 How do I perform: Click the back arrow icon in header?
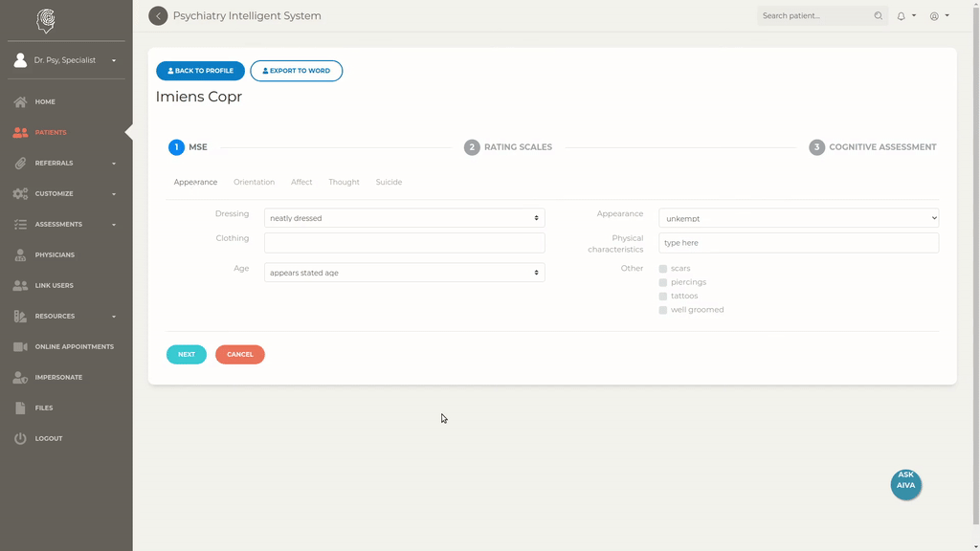pyautogui.click(x=158, y=16)
